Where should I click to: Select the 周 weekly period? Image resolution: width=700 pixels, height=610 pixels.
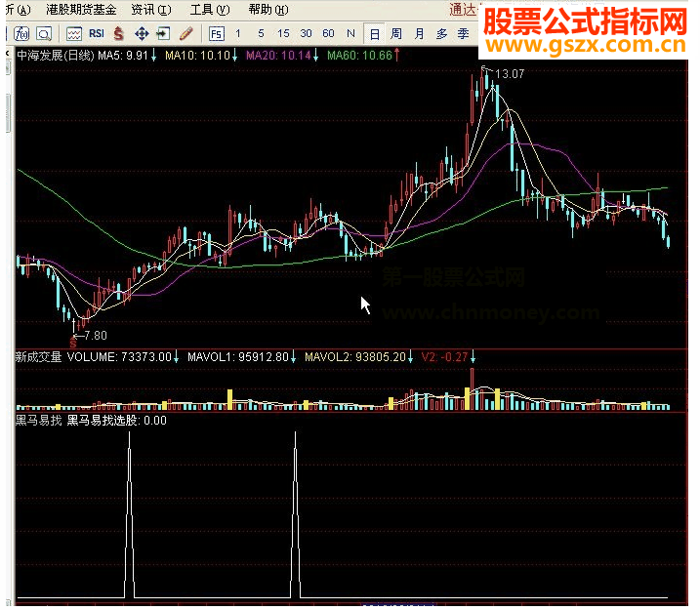pos(396,33)
